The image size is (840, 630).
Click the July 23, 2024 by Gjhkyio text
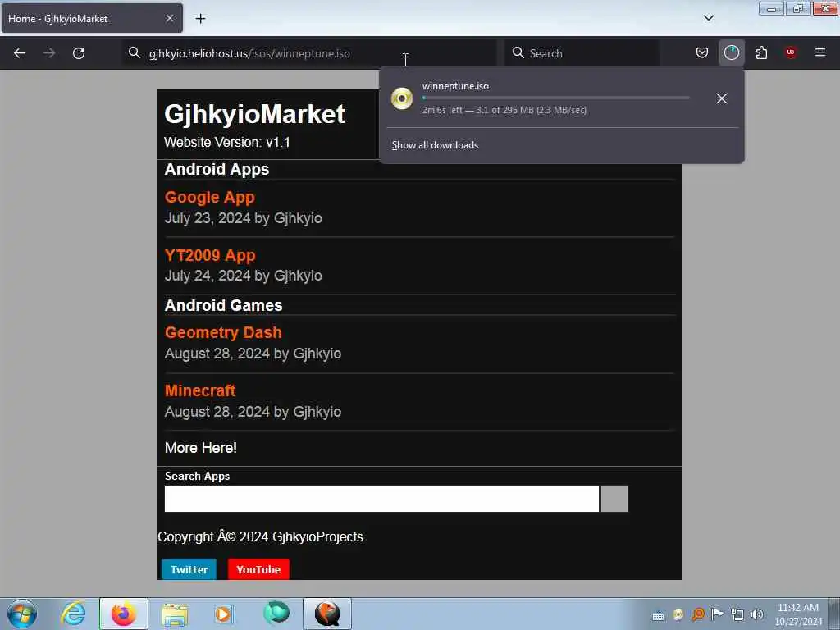pos(243,218)
